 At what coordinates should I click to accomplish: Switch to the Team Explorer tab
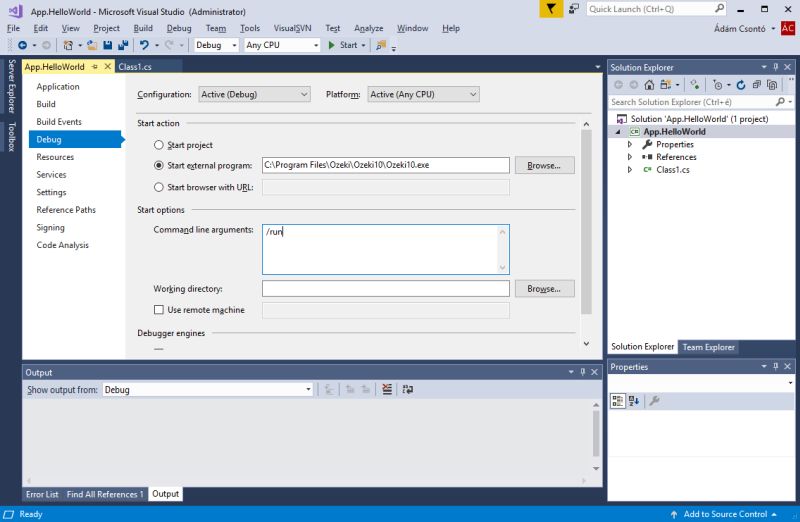(x=708, y=347)
